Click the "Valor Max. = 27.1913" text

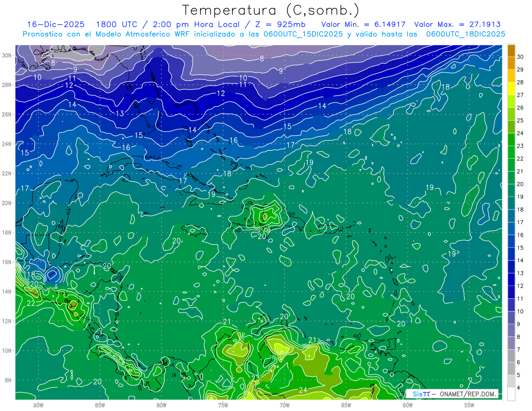457,24
